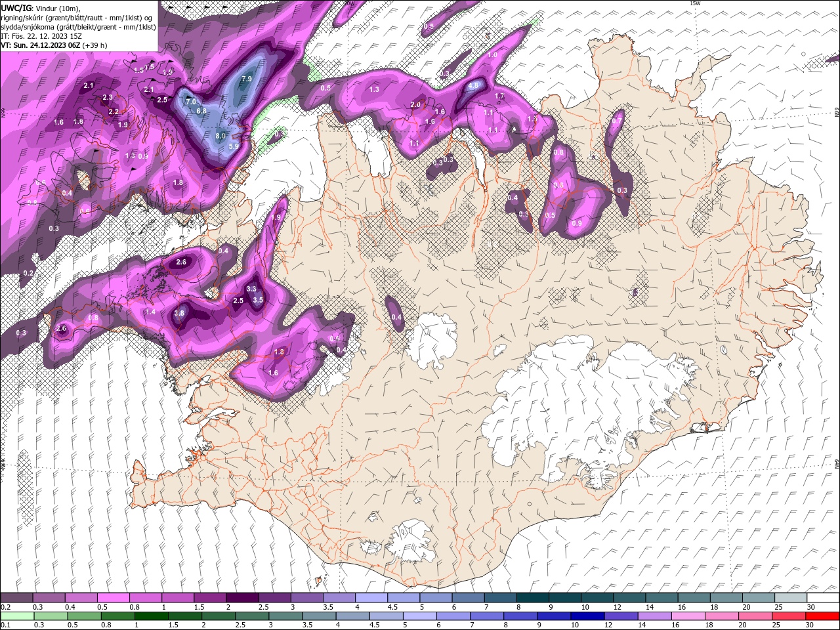The width and height of the screenshot is (840, 630).
Task: Click the 25 label in the lower legend row
Action: (775, 625)
